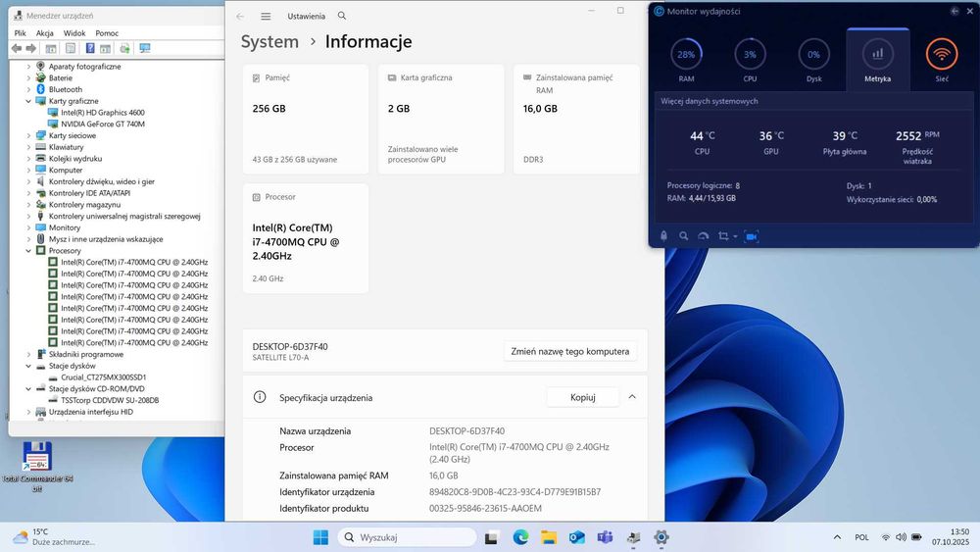This screenshot has height=552, width=980.
Task: Open the hamburger navigation menu in Ustawienia
Action: [x=266, y=17]
